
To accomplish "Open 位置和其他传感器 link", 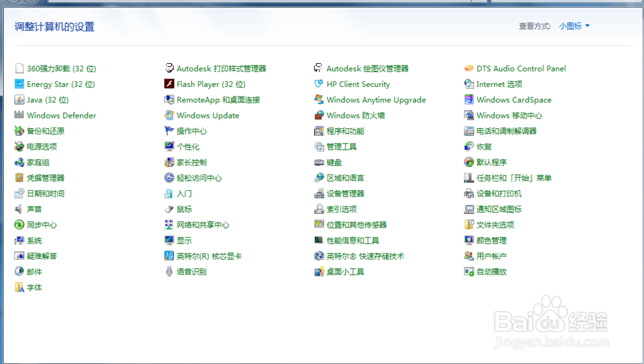I will point(357,225).
